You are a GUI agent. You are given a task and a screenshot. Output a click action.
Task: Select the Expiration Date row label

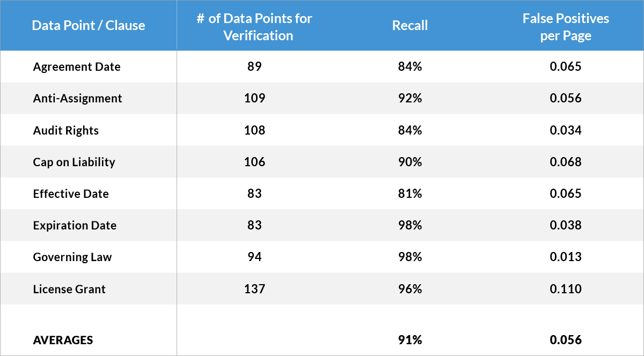75,225
